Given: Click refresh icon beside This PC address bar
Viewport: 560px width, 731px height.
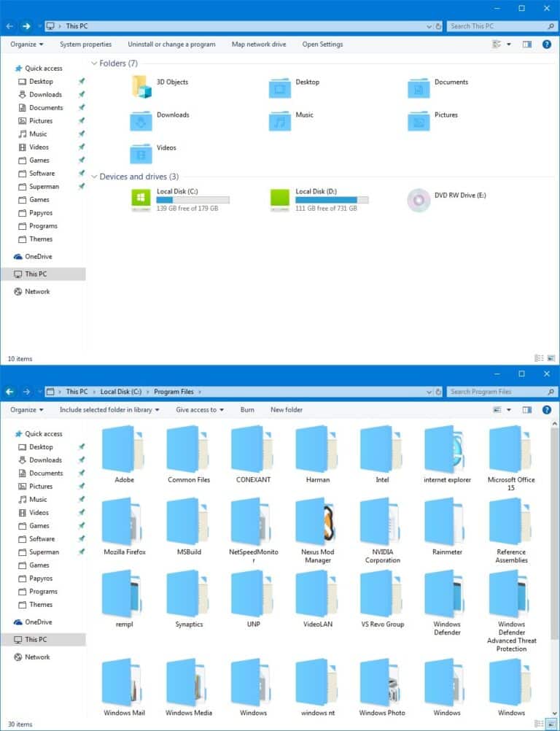Looking at the screenshot, I should (x=438, y=26).
